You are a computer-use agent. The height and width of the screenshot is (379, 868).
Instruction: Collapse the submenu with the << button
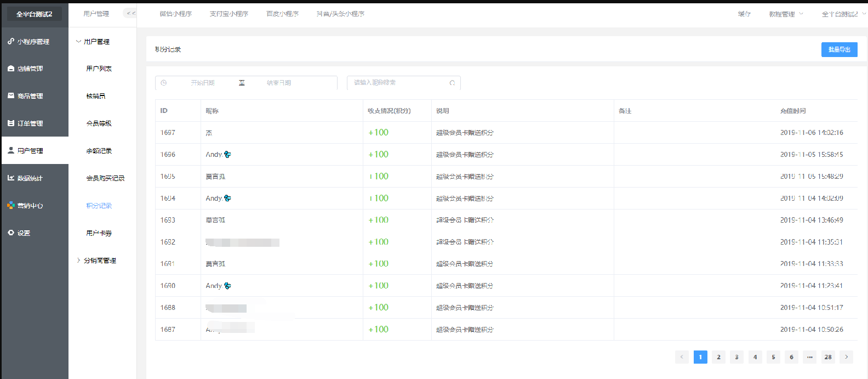pyautogui.click(x=130, y=13)
